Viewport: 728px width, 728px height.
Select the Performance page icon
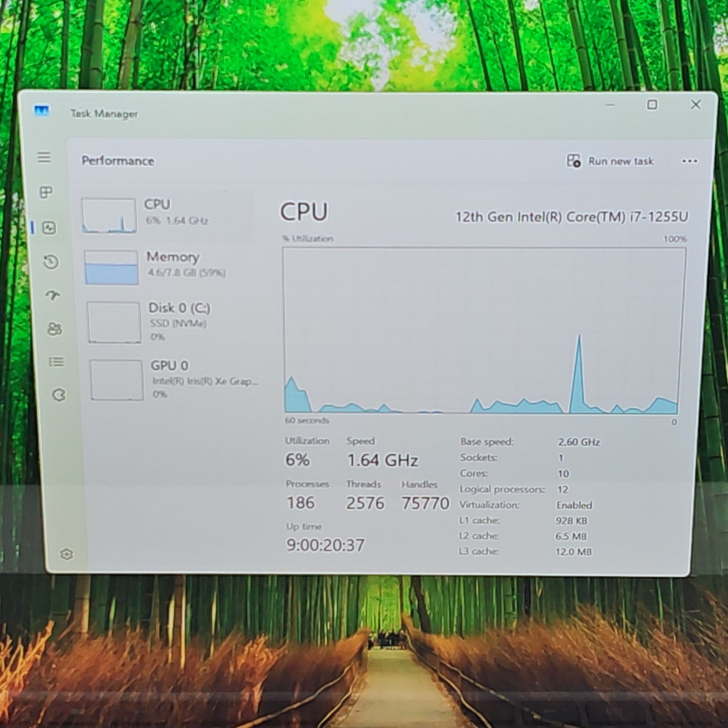pyautogui.click(x=49, y=228)
